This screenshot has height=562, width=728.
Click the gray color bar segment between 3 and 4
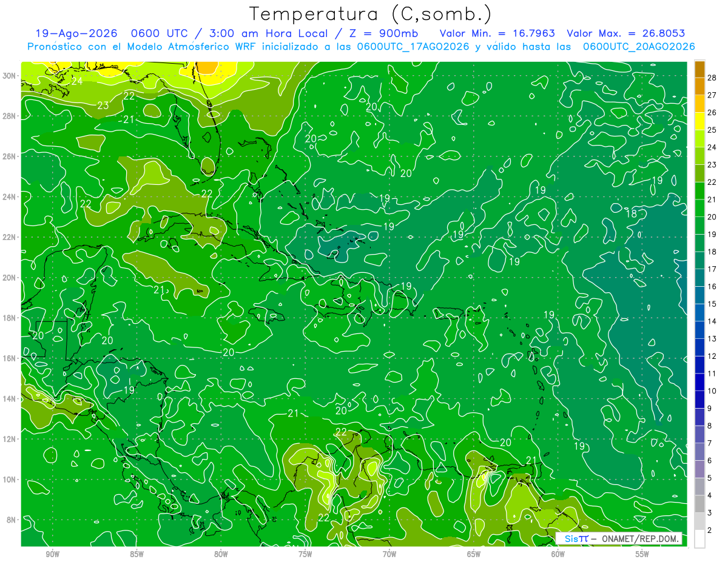(699, 504)
